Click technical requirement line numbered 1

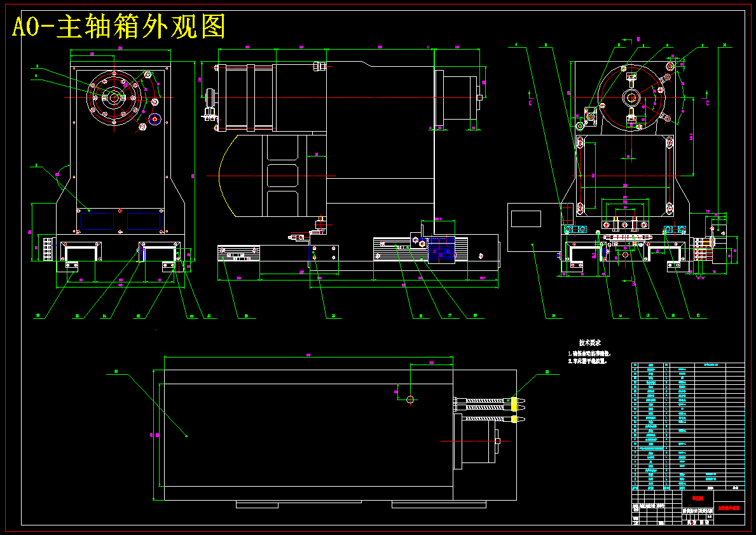click(589, 354)
